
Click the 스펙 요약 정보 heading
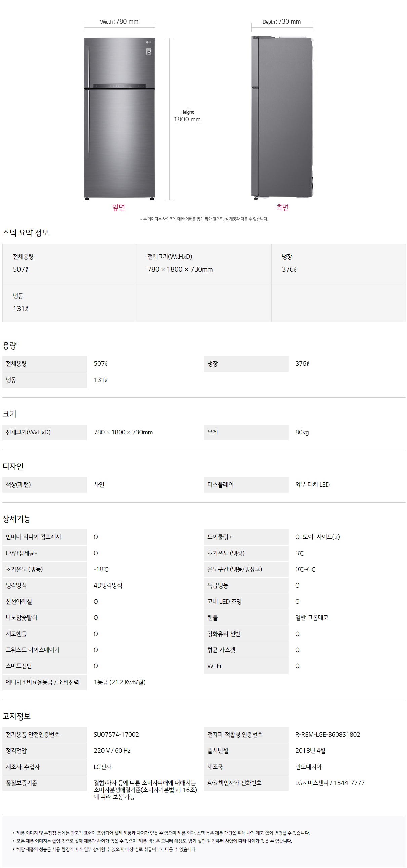pos(26,233)
